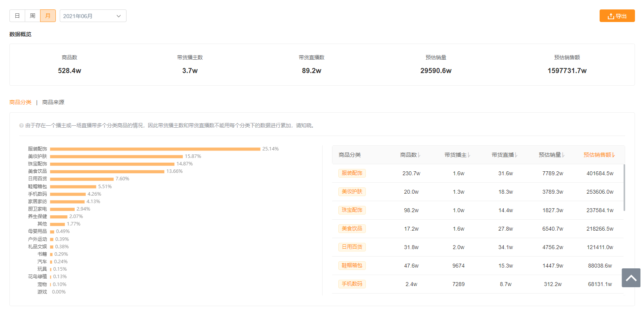Click the 7789.2w sales volume cell

pos(553,173)
